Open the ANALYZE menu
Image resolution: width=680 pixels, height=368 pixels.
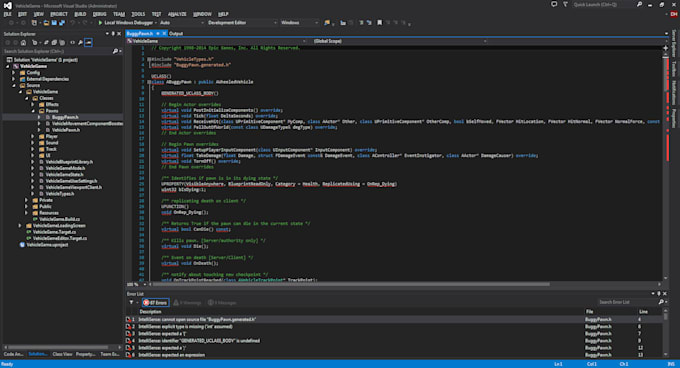tap(177, 14)
